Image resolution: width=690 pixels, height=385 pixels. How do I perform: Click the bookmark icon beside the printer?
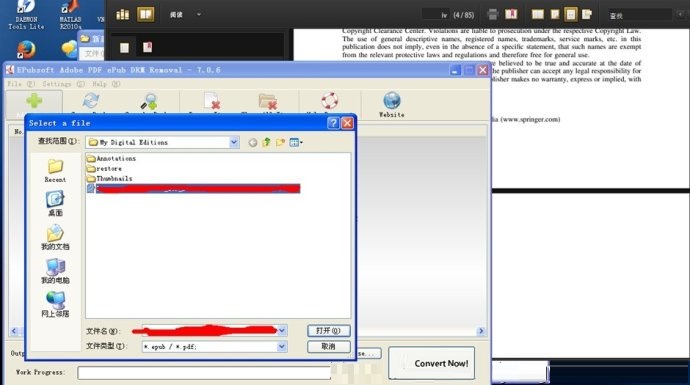(511, 14)
